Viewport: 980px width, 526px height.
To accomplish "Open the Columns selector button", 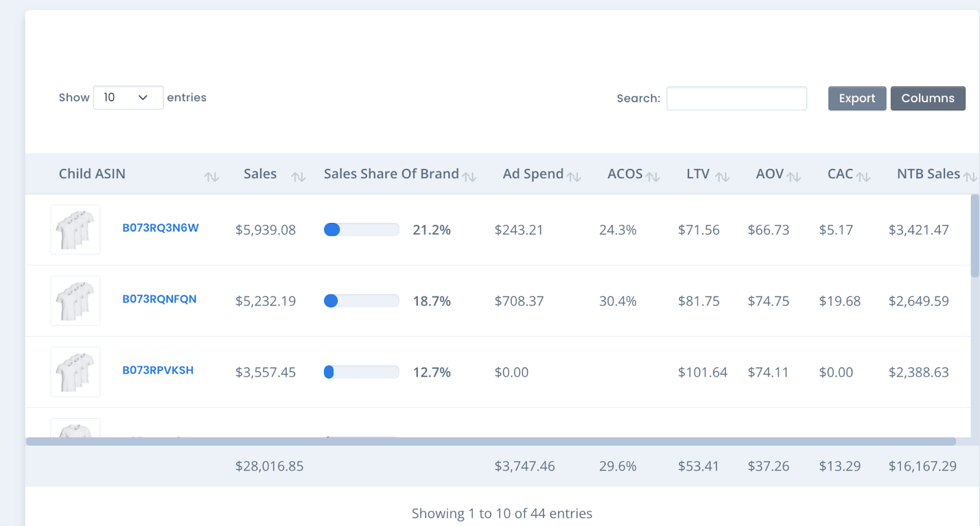I will point(927,99).
